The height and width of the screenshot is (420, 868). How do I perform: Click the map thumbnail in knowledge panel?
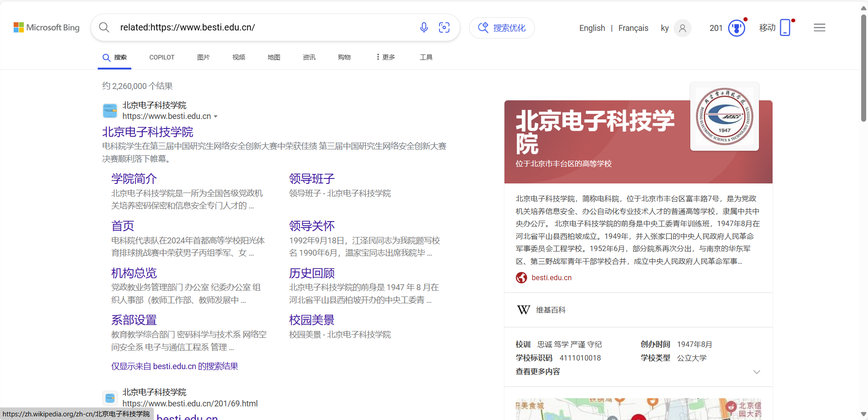[639, 409]
